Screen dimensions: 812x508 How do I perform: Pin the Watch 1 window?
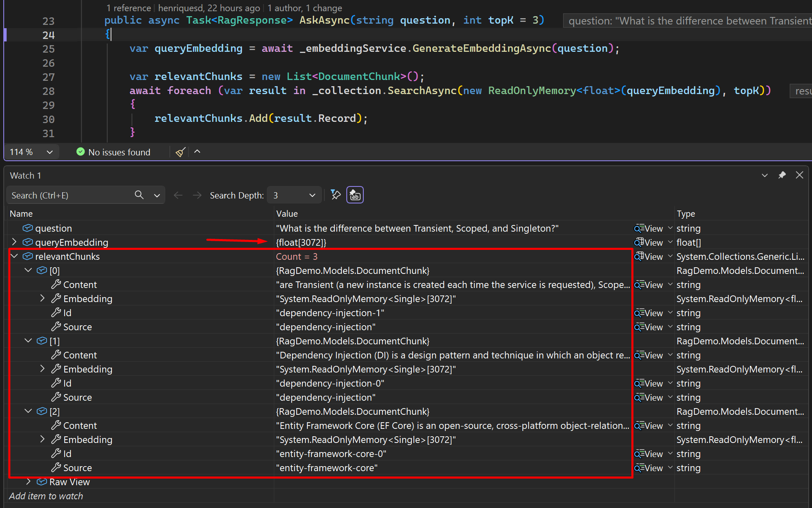(x=782, y=175)
